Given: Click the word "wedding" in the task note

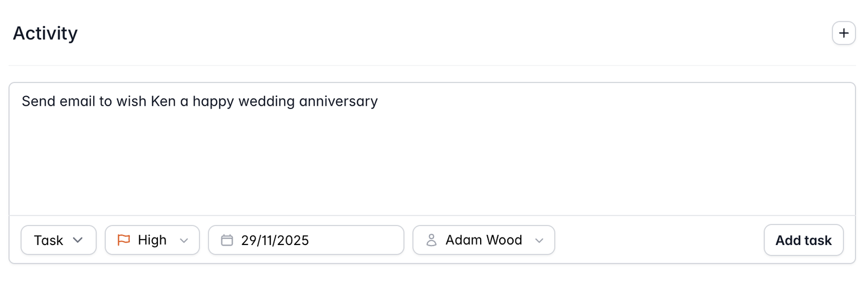Looking at the screenshot, I should point(266,101).
